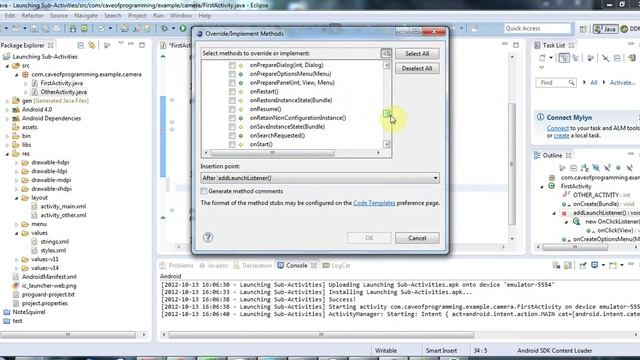Select FirstActivity.java in Package Explorer

tap(62, 83)
